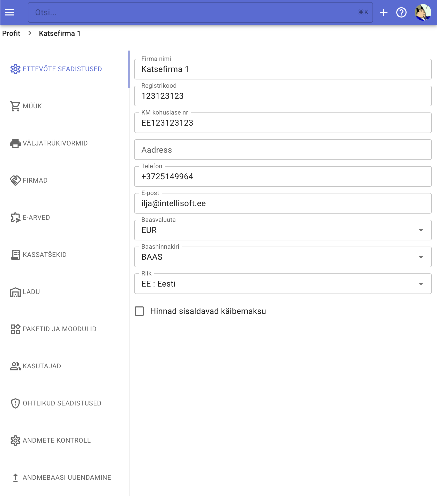
Task: Focus the Otsi search box
Action: (200, 12)
